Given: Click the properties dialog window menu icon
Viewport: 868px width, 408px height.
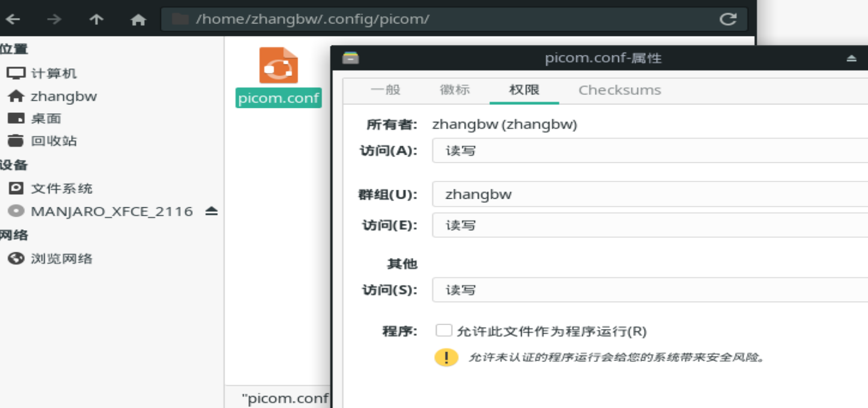Looking at the screenshot, I should [351, 58].
